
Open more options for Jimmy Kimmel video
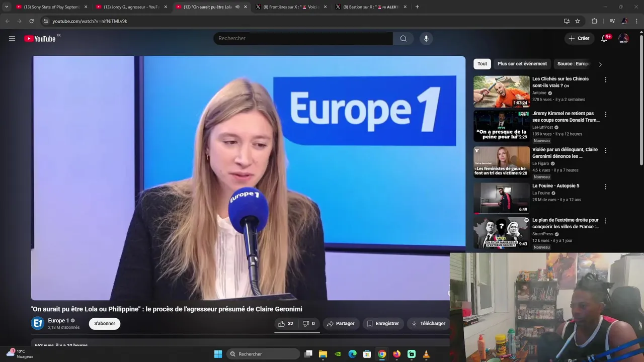coord(605,115)
